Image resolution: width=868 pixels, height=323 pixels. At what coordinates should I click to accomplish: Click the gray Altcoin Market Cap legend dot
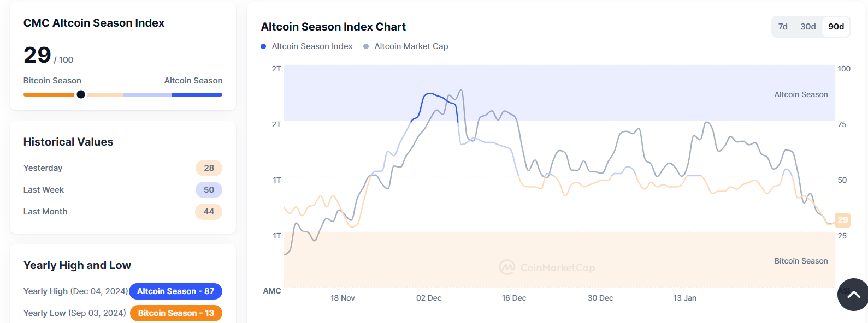click(x=366, y=46)
